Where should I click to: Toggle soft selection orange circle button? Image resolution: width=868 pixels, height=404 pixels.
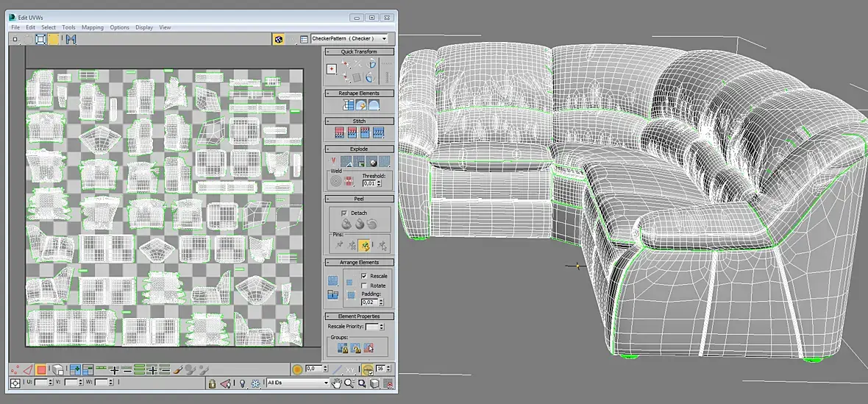coord(297,369)
